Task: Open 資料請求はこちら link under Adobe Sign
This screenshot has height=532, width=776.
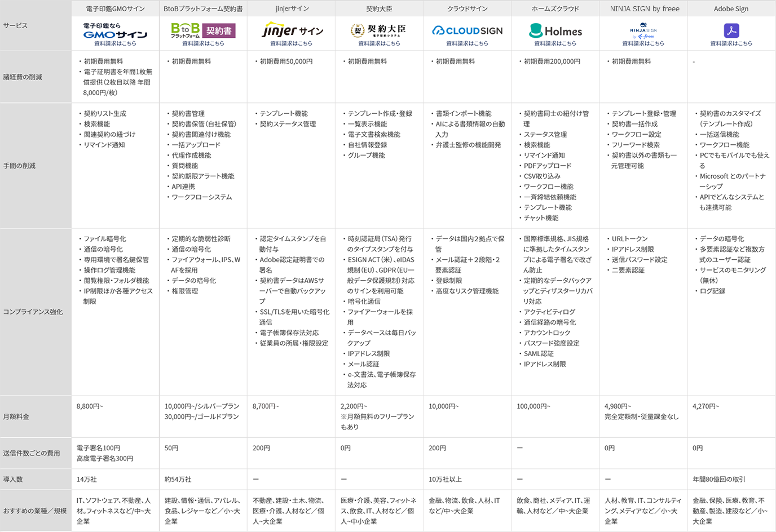Action: (x=731, y=43)
